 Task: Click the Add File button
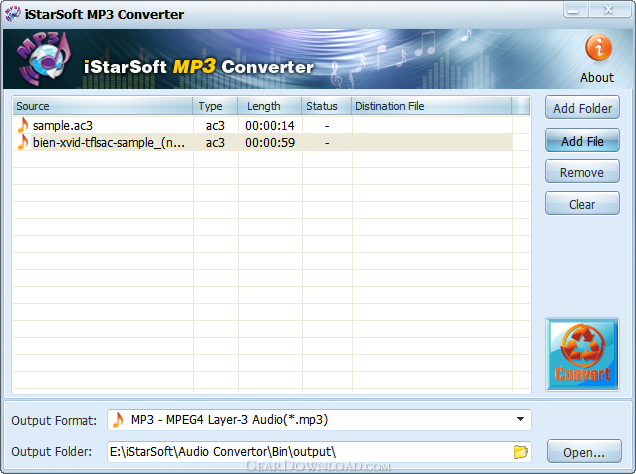[x=582, y=141]
